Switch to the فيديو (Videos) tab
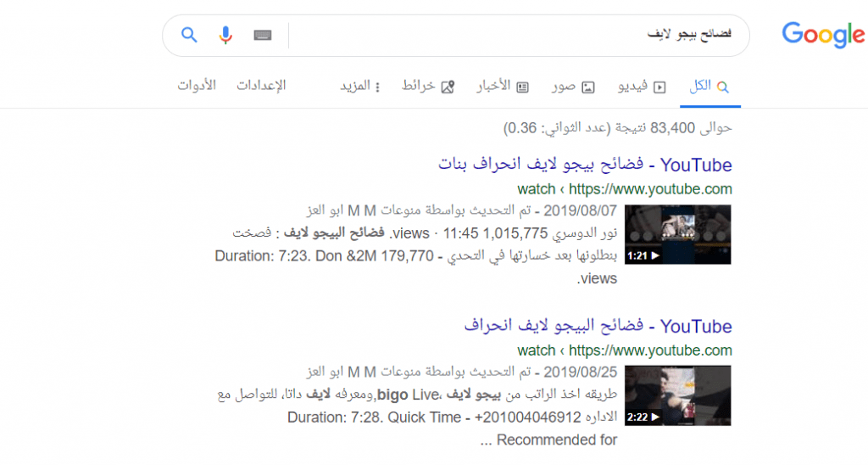 tap(642, 86)
